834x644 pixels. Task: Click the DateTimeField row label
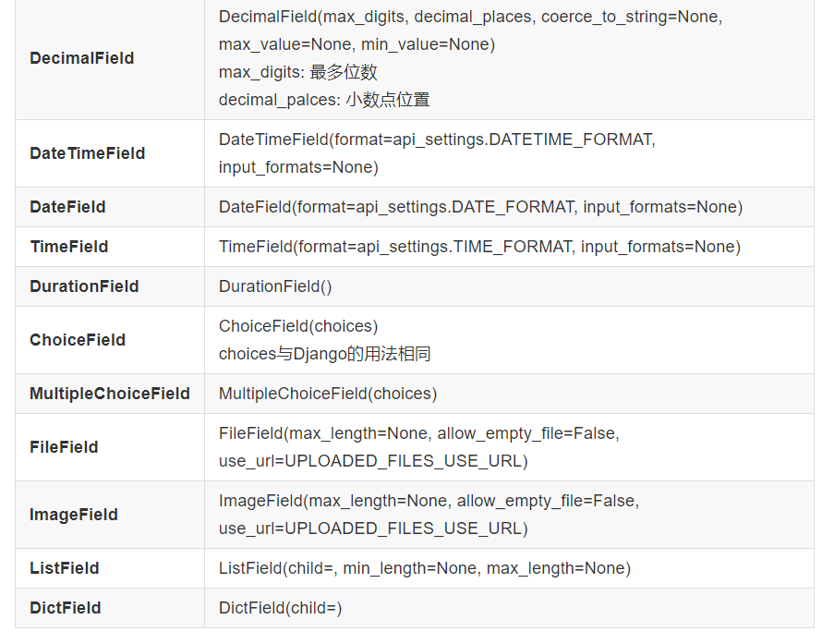(x=86, y=152)
